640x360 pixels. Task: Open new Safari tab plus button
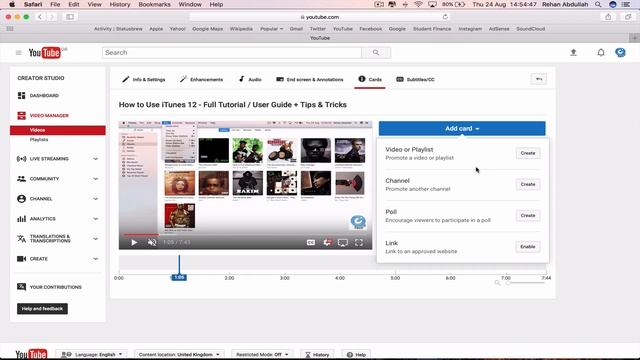(634, 38)
